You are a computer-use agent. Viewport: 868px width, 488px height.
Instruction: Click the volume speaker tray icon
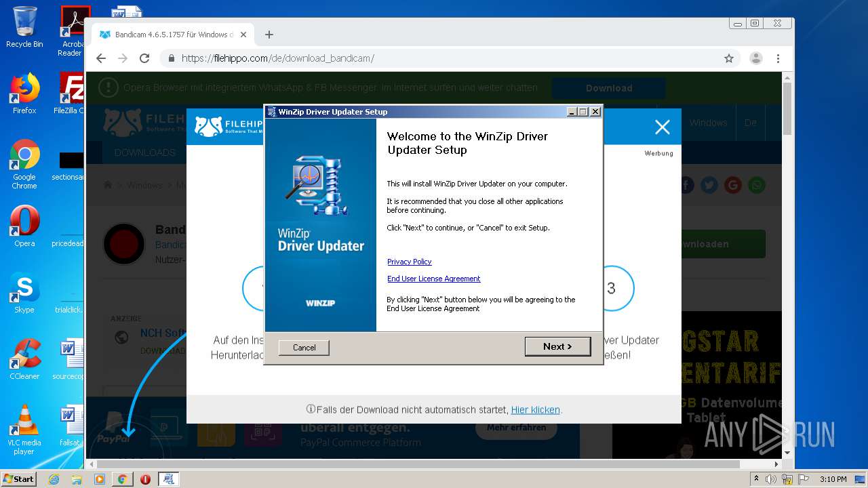pos(771,479)
